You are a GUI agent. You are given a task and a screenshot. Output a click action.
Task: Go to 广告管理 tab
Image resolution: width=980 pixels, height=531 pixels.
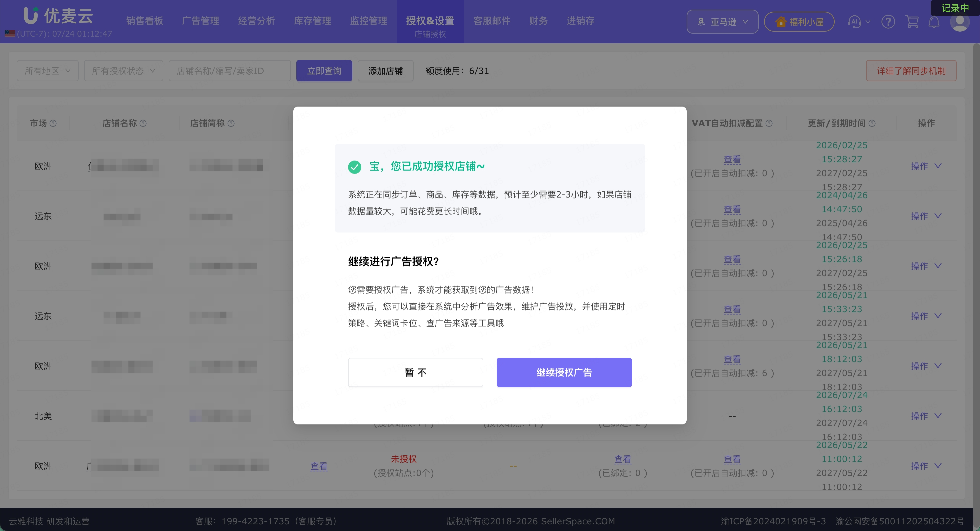tap(200, 21)
